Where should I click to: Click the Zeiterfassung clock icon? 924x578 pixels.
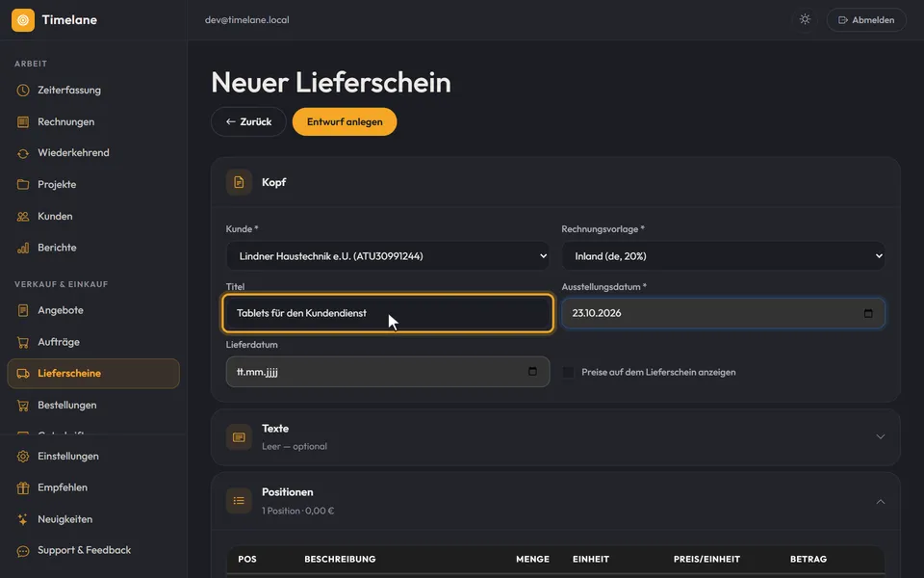point(23,91)
